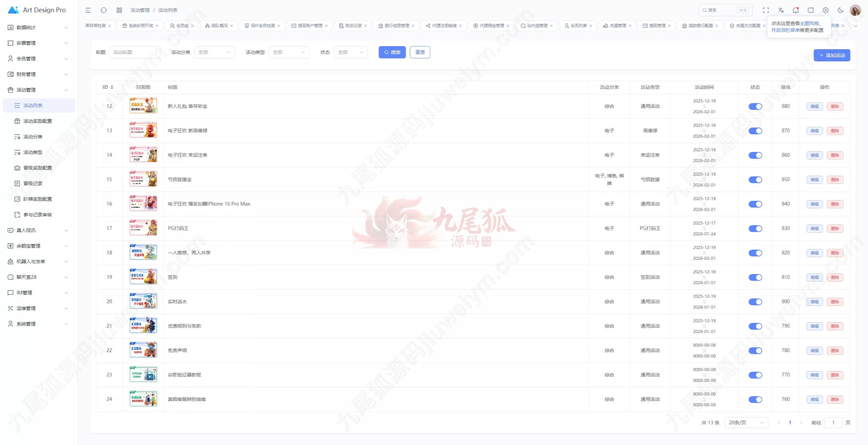The image size is (868, 445).
Task: Open 活动奖励配置 in the sidebar
Action: pyautogui.click(x=38, y=121)
